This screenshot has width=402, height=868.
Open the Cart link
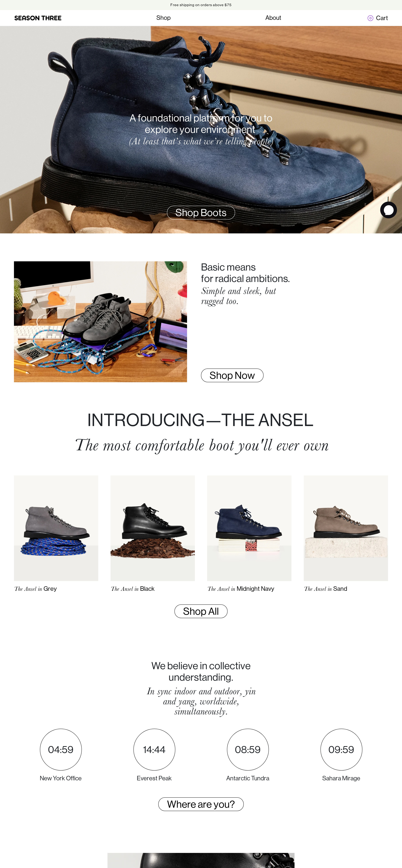pos(382,18)
